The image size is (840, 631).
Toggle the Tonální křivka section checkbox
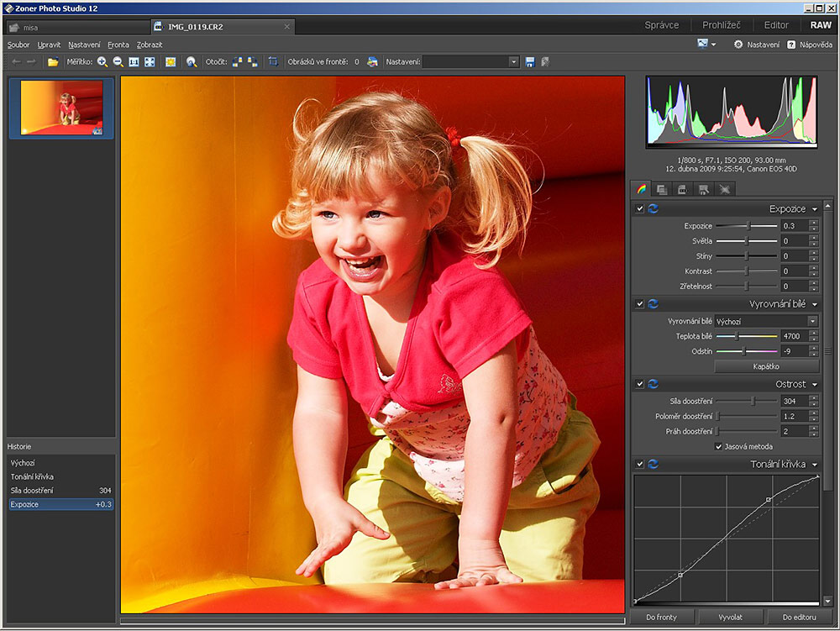click(639, 464)
